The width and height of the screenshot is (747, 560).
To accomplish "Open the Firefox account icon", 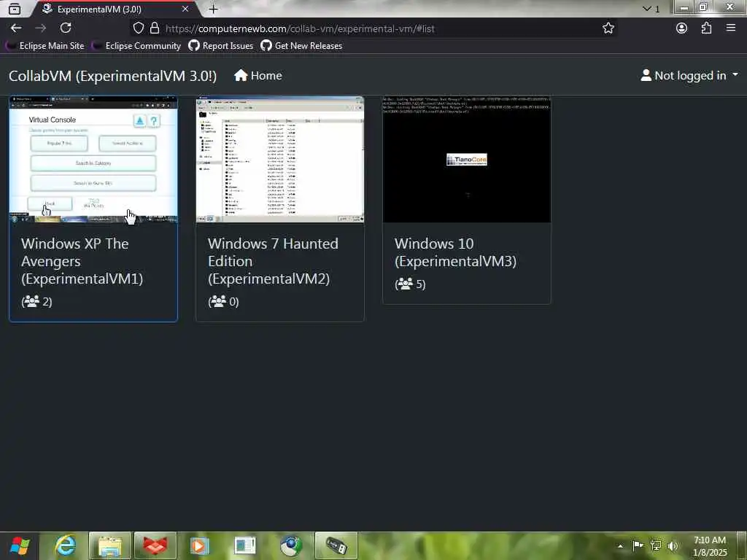I will point(682,28).
